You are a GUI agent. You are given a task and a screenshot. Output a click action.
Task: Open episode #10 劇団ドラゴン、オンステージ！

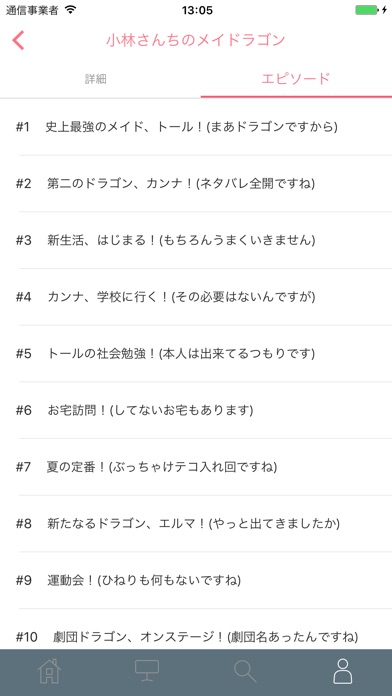196,629
